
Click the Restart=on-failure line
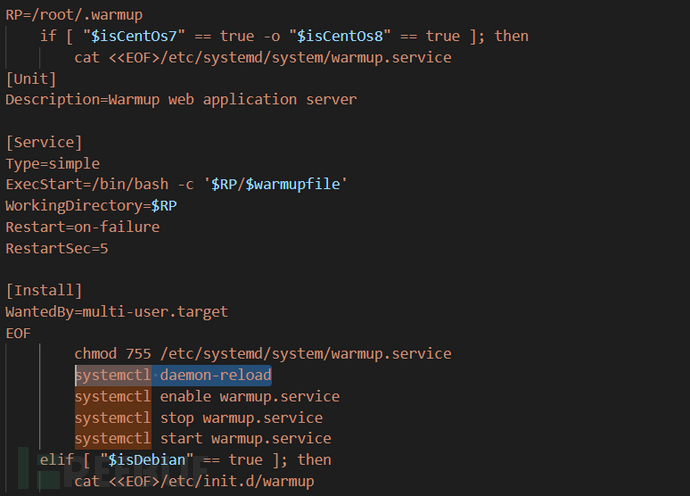pos(83,227)
